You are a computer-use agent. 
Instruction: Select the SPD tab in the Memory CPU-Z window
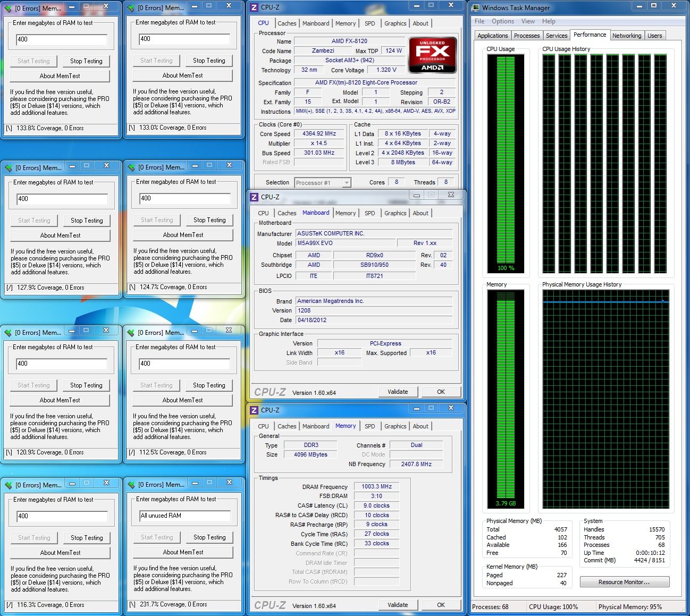[369, 426]
